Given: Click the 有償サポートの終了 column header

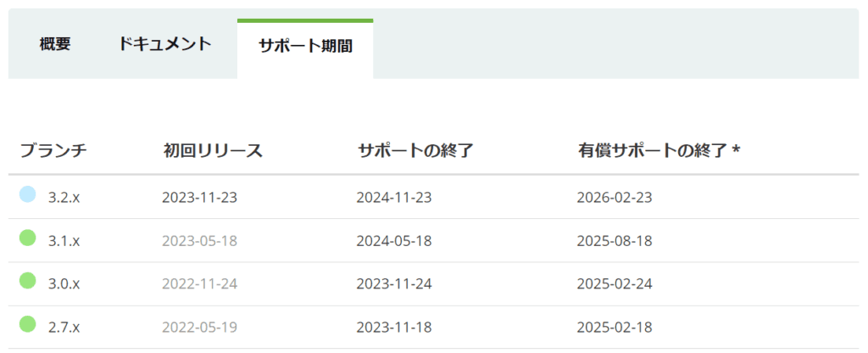Looking at the screenshot, I should pyautogui.click(x=659, y=151).
